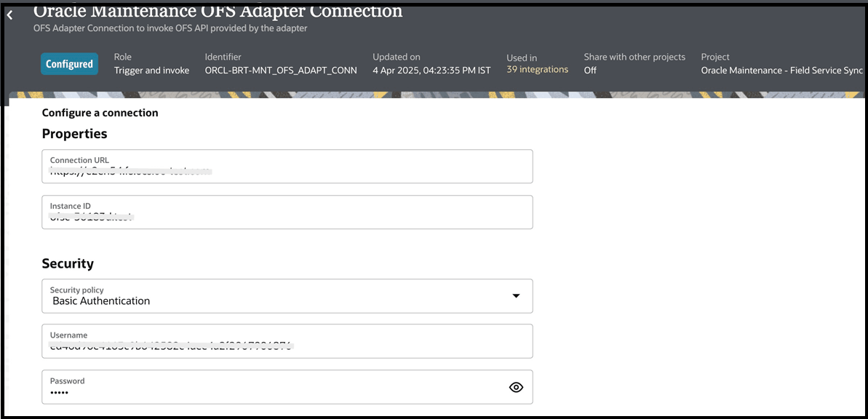868x419 pixels.
Task: Click the Oracle Maintenance OFS Adapter Connection title
Action: [x=218, y=10]
